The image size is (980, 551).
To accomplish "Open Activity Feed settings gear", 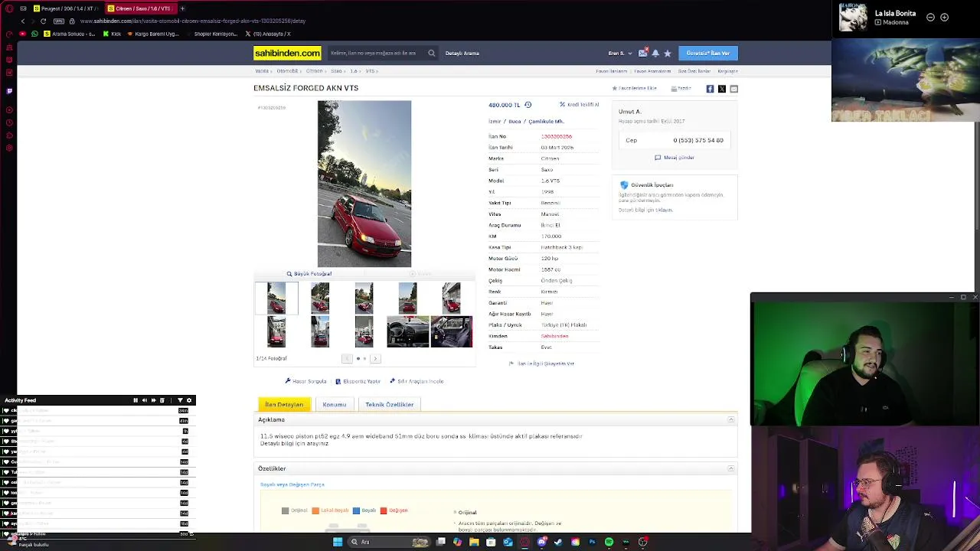I will [190, 400].
